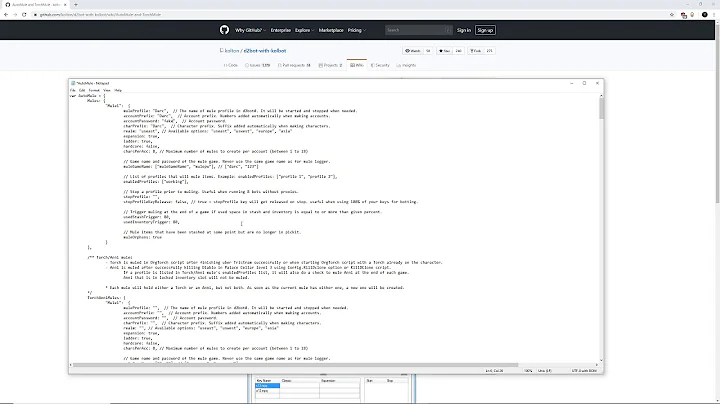This screenshot has height=404, width=720.
Task: Open the Notepad Format menu
Action: (94, 90)
